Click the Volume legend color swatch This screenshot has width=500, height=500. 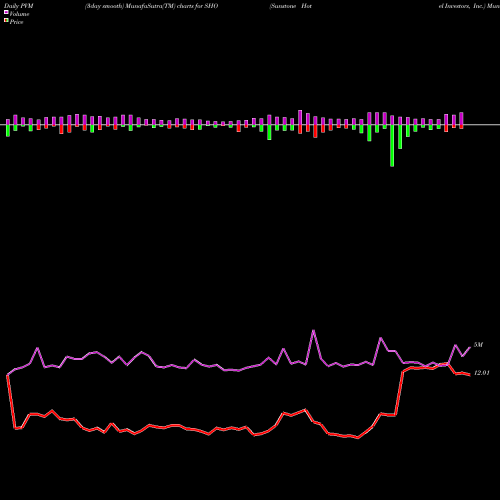6,12
